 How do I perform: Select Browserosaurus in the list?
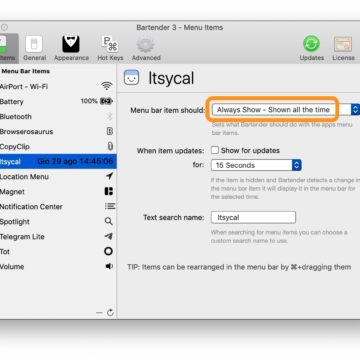[58, 132]
